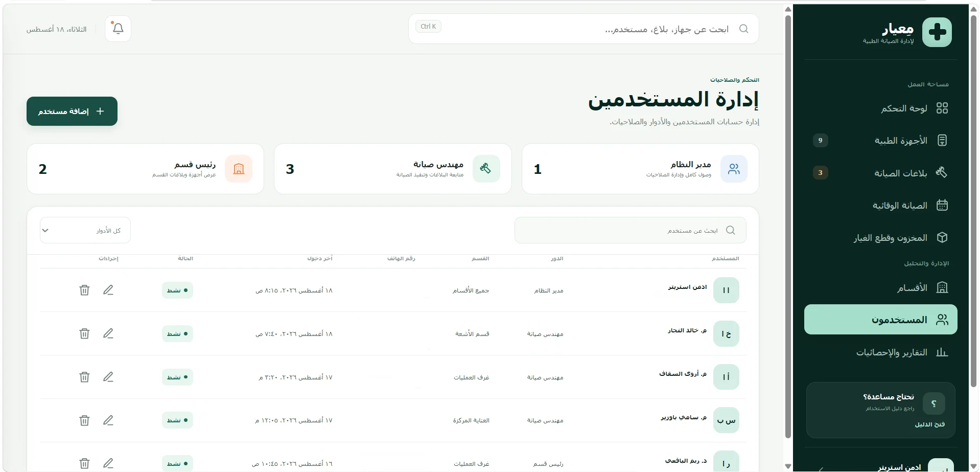Edit user د. ريم اليافعي pencil icon
This screenshot has height=472, width=980.
[x=108, y=463]
